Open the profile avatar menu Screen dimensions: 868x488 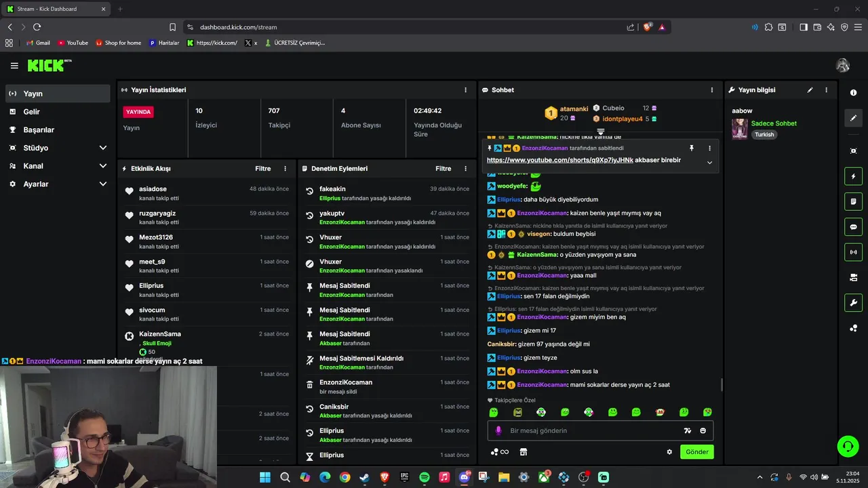point(843,66)
